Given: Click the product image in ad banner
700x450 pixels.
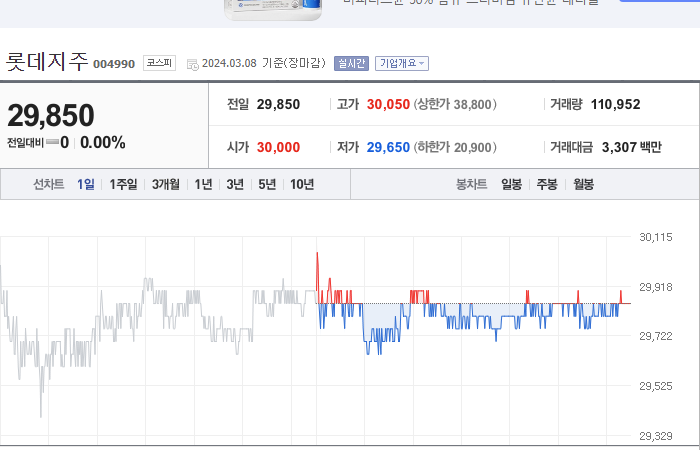Looking at the screenshot, I should 273,9.
